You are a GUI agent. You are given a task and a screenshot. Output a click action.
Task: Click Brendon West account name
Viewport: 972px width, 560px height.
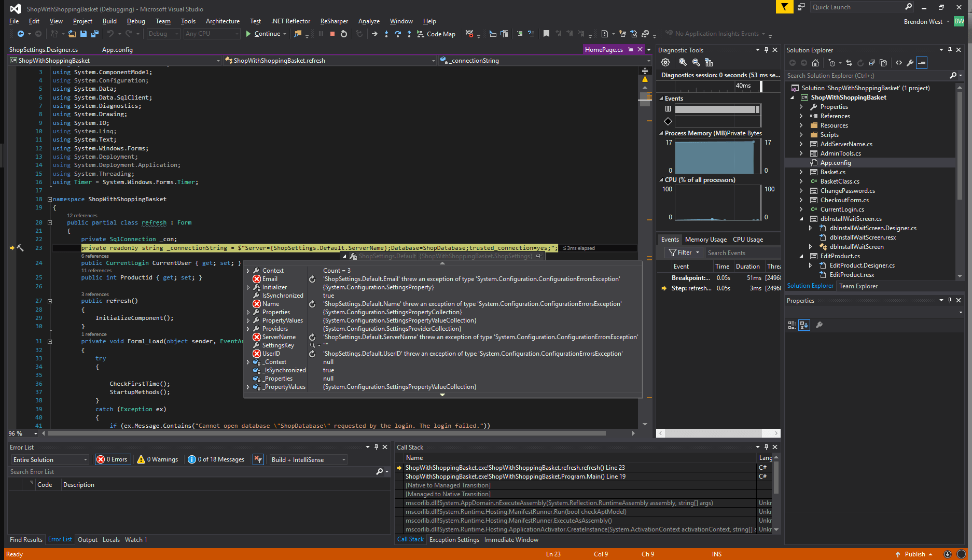tap(923, 21)
